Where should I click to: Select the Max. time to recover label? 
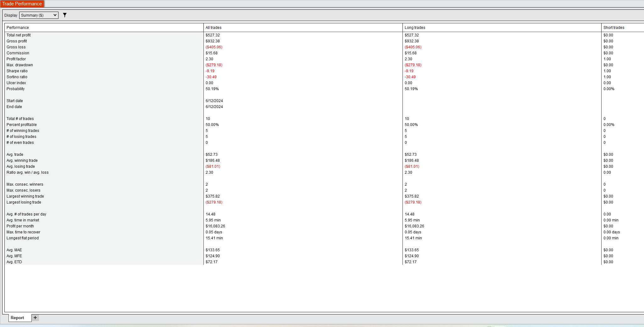tap(24, 232)
